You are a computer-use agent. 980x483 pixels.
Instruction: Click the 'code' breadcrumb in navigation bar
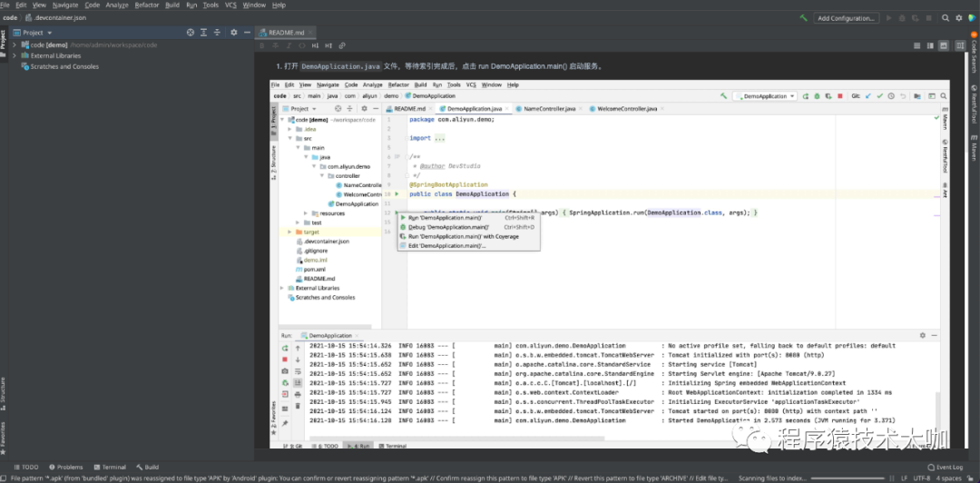coord(10,17)
